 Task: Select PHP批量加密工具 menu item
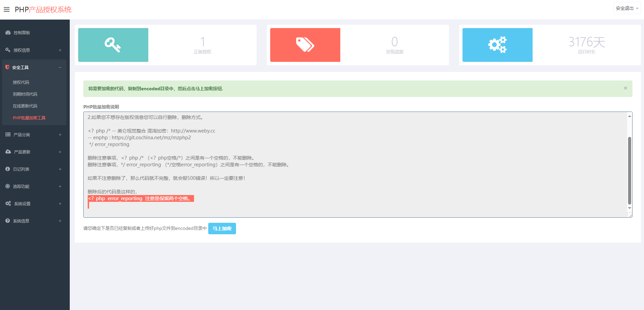[29, 118]
